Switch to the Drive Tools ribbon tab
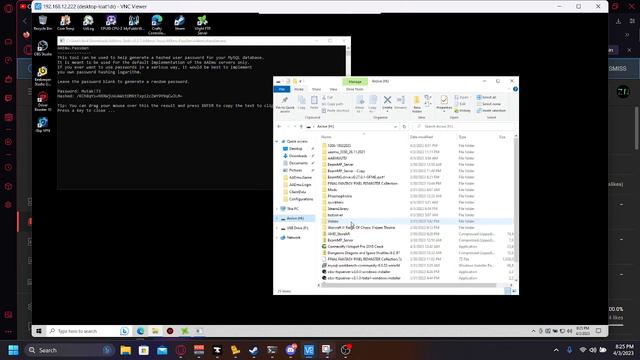This screenshot has width=640, height=360. 355,89
